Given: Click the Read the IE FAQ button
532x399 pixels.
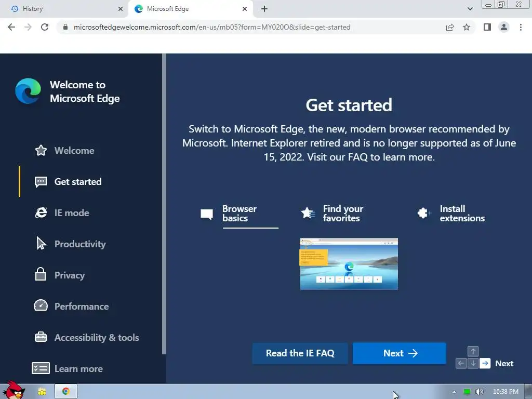Looking at the screenshot, I should pos(300,353).
